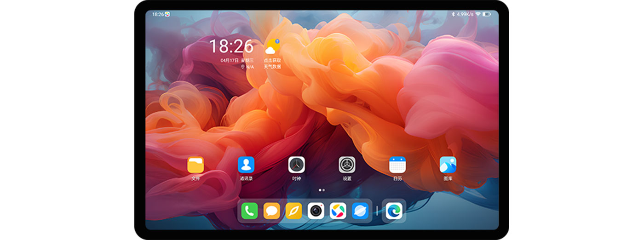
Task: Switch to the second home page dot
Action: [324, 190]
